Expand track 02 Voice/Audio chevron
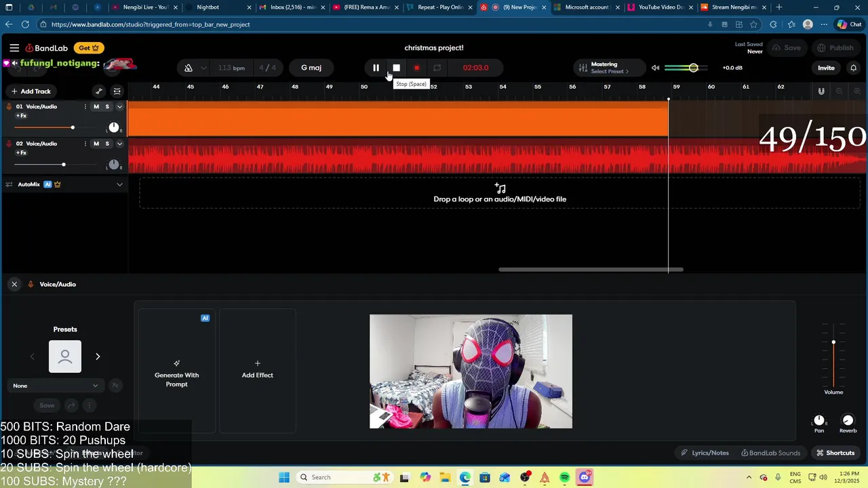Image resolution: width=868 pixels, height=488 pixels. [119, 144]
